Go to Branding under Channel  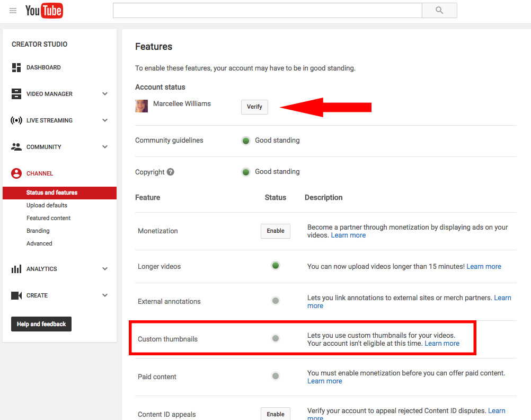(38, 231)
